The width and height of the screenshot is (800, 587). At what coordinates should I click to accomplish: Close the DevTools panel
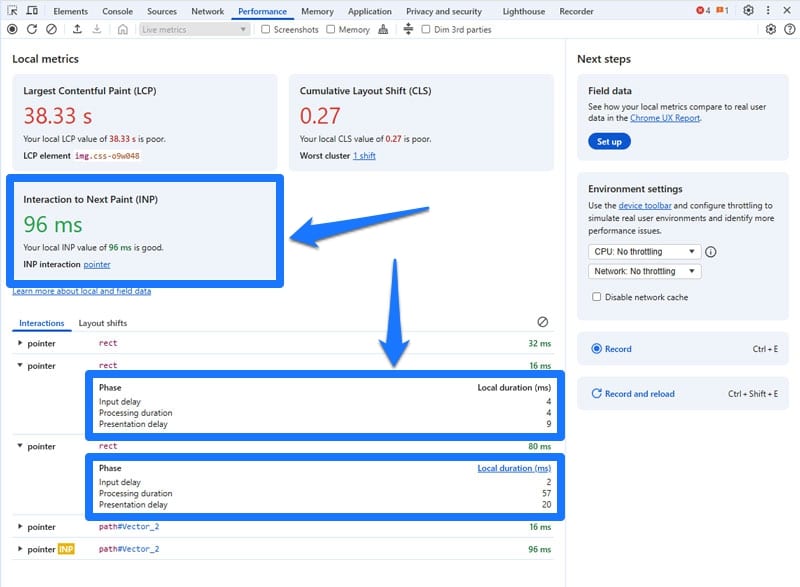(x=787, y=10)
